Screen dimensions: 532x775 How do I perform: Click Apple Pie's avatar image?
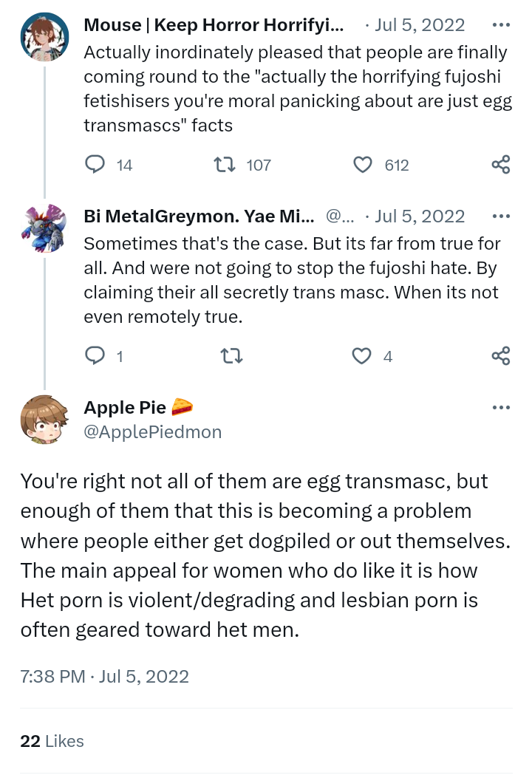click(44, 419)
